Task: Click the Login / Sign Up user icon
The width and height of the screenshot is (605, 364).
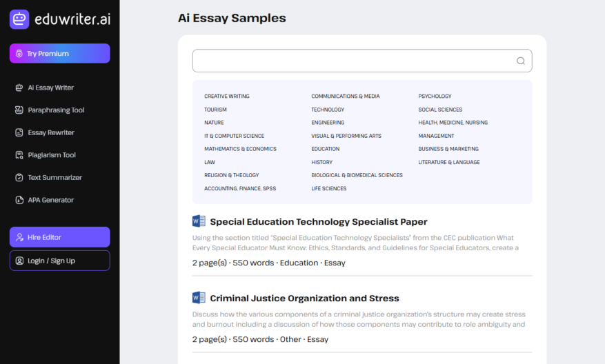Action: point(19,261)
